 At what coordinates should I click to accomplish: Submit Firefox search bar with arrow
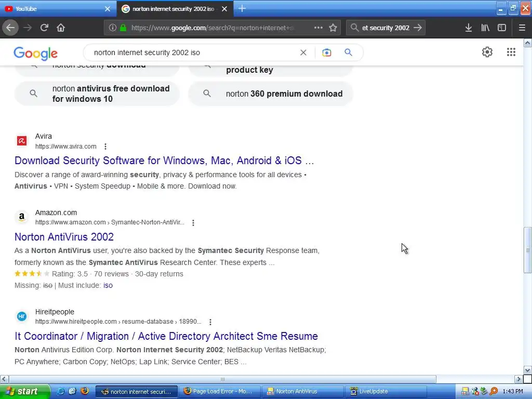click(418, 28)
